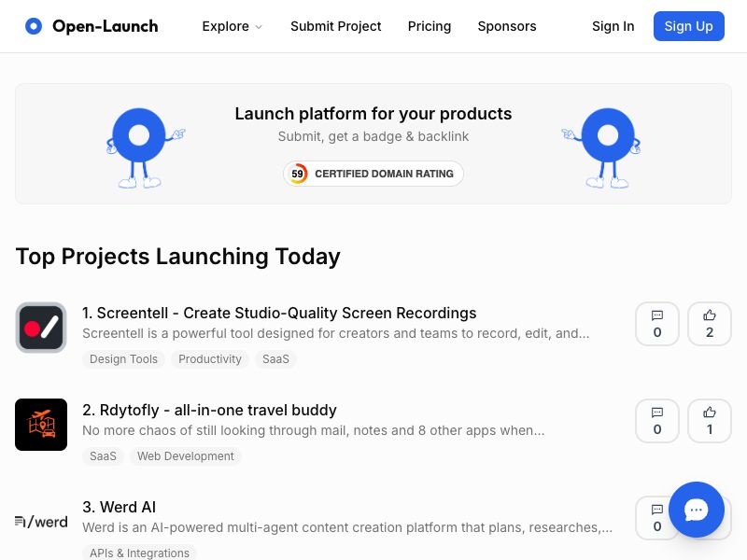Select the SaaS tag on Rdytofly
Image resolution: width=747 pixels, height=560 pixels.
click(103, 456)
